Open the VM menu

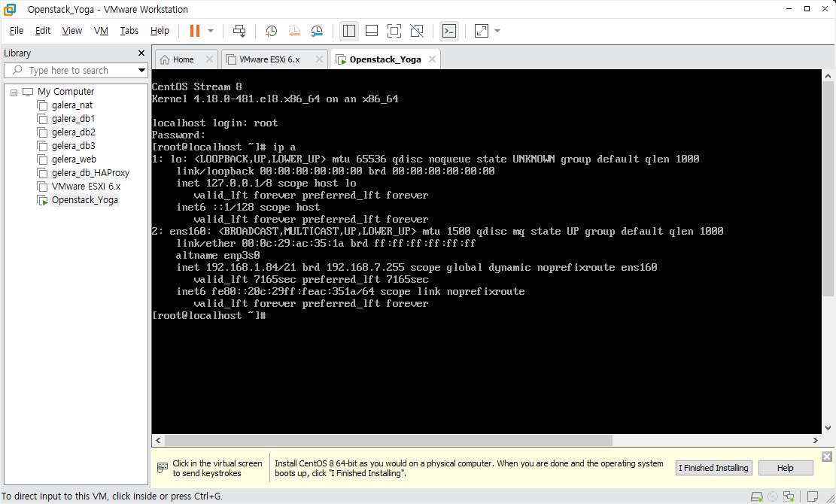click(x=102, y=31)
